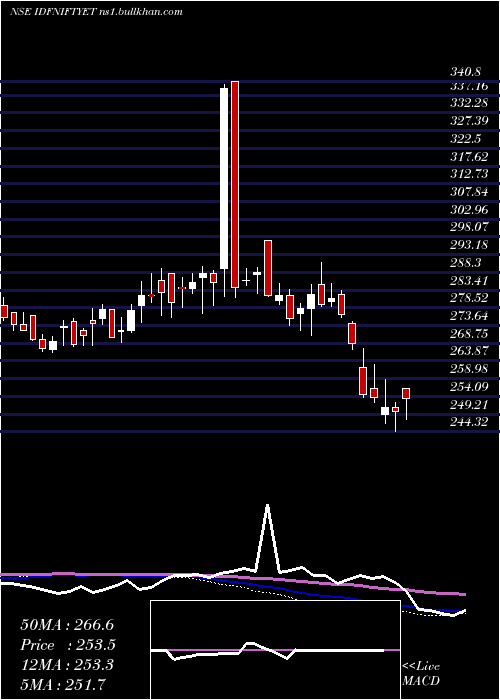Select the 327.39 price axis label
Image resolution: width=500 pixels, height=700 pixels.
pyautogui.click(x=468, y=121)
